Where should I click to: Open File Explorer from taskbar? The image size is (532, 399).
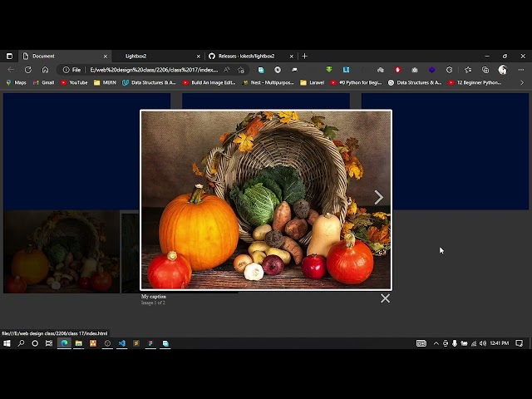point(79,343)
